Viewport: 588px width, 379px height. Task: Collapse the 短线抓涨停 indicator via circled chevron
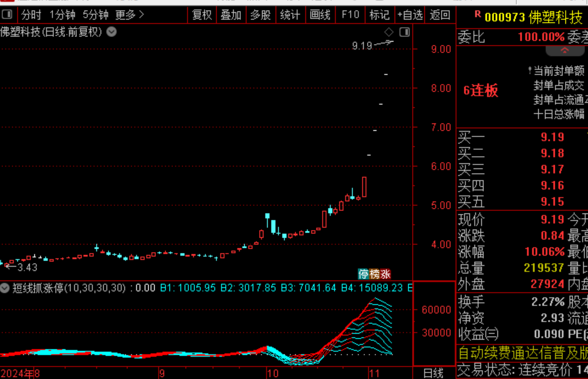[x=5, y=288]
